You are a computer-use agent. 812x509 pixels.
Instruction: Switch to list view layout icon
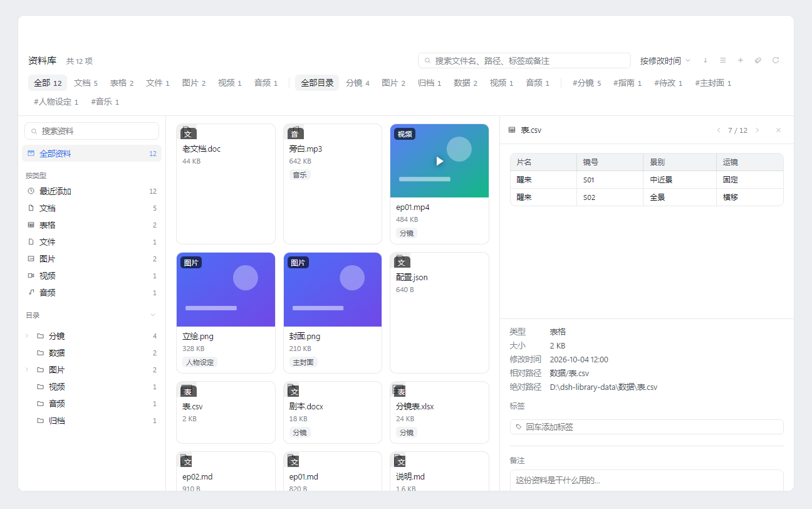(x=723, y=61)
